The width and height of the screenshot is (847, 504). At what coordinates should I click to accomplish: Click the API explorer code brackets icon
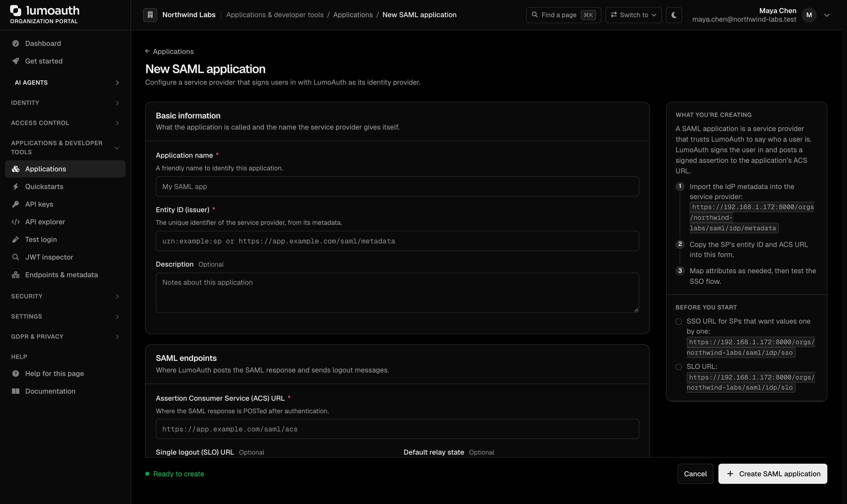click(x=16, y=222)
